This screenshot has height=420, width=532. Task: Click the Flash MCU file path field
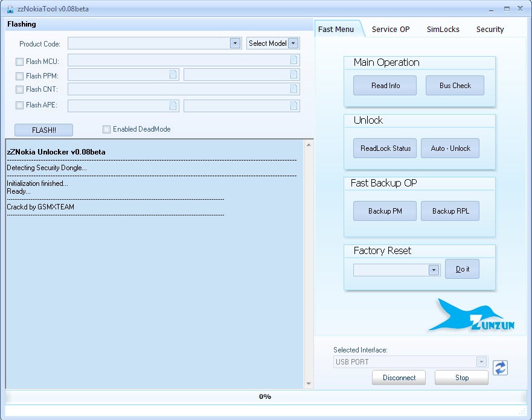click(184, 60)
